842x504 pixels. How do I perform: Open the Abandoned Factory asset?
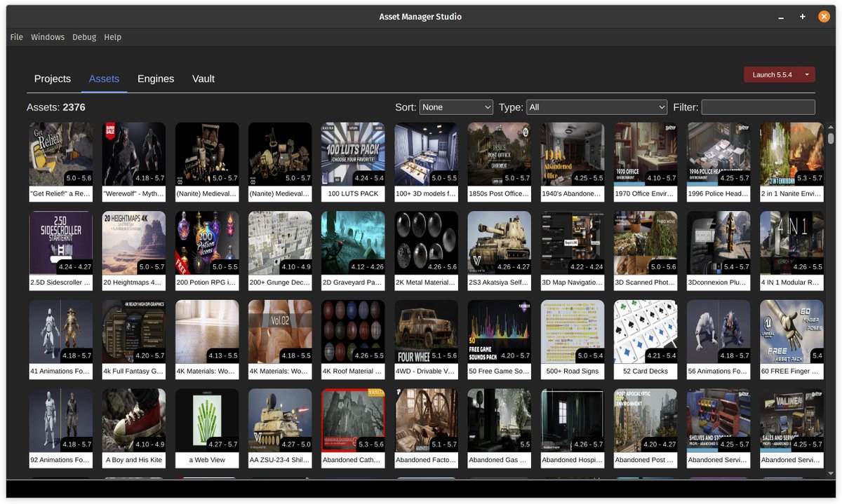point(426,429)
